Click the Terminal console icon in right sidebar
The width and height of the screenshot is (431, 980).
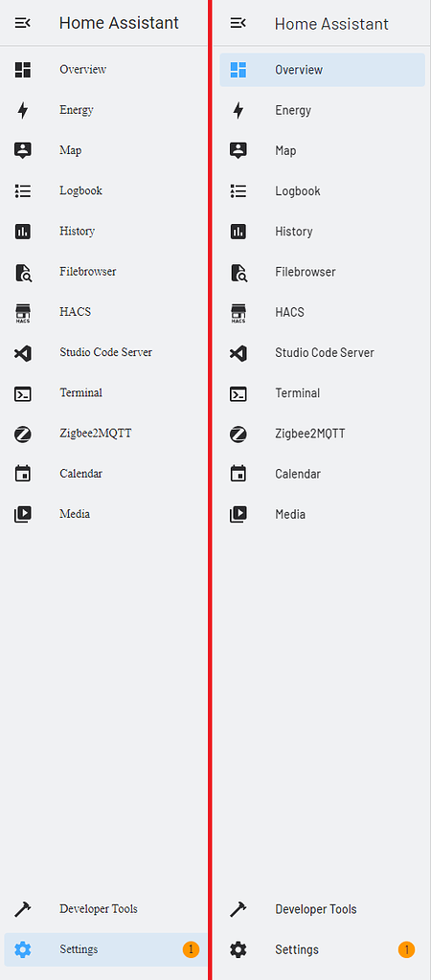click(238, 393)
